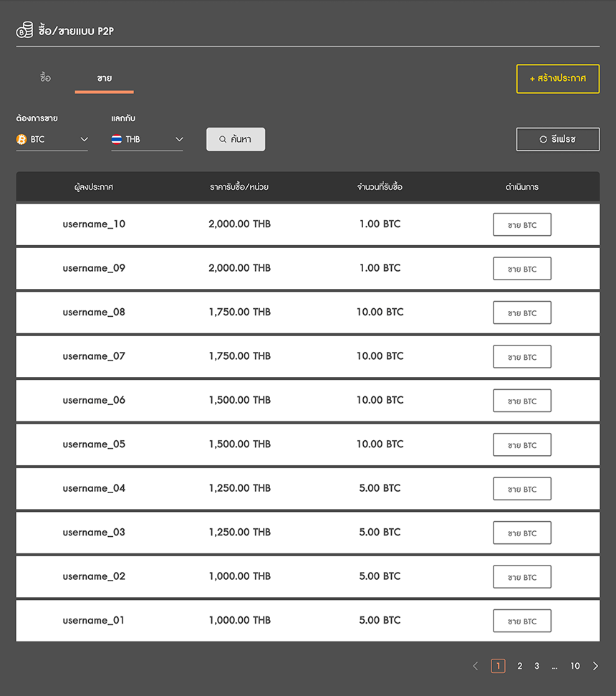Click ขาย BTC for username_10
Image resolution: width=616 pixels, height=696 pixels.
[521, 224]
